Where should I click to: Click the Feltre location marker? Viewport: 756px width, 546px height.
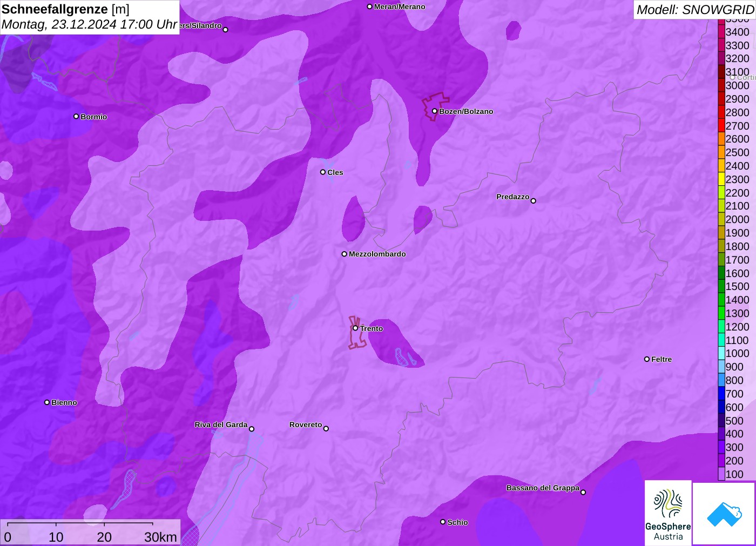click(647, 359)
